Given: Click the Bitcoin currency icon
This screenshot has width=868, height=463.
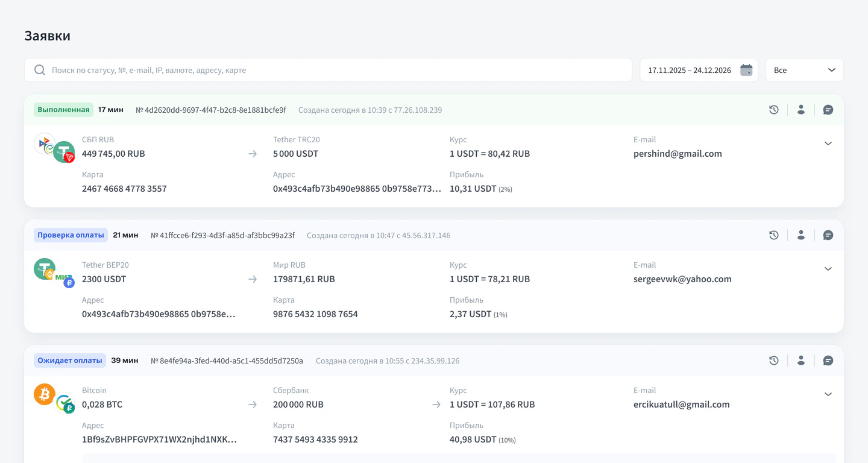Looking at the screenshot, I should coord(45,394).
